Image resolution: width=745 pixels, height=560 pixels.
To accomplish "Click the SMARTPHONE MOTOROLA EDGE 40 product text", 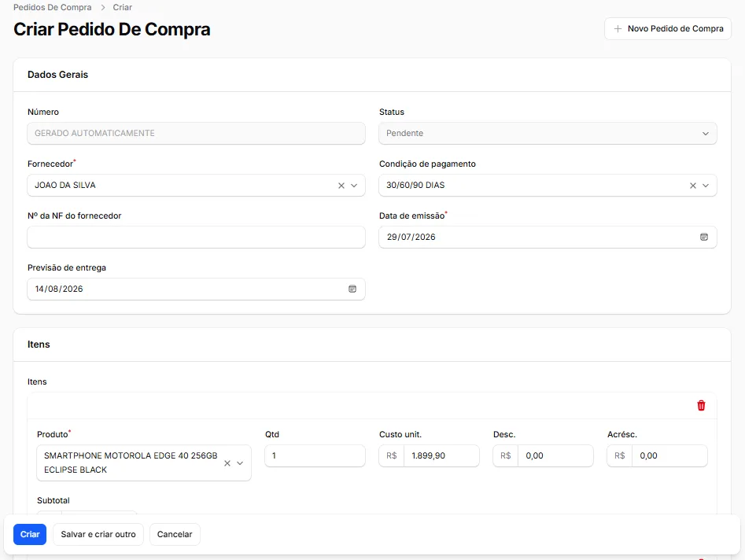I will 131,462.
